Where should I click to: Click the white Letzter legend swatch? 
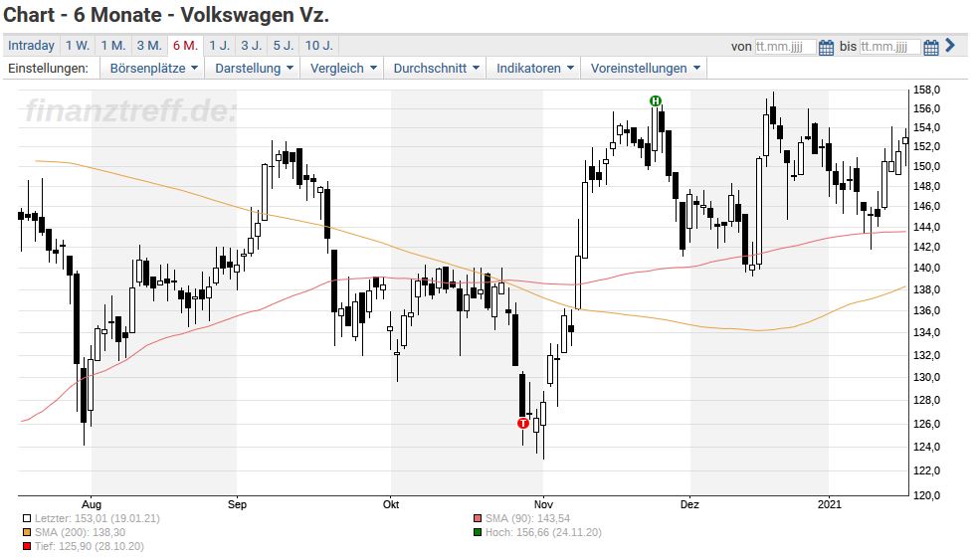click(27, 518)
